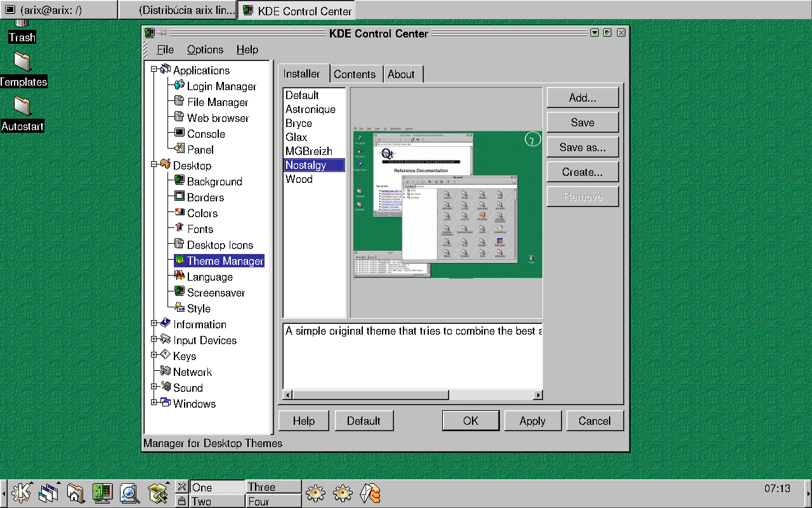This screenshot has width=812, height=508.
Task: Open the window list icon in panel
Action: (x=48, y=492)
